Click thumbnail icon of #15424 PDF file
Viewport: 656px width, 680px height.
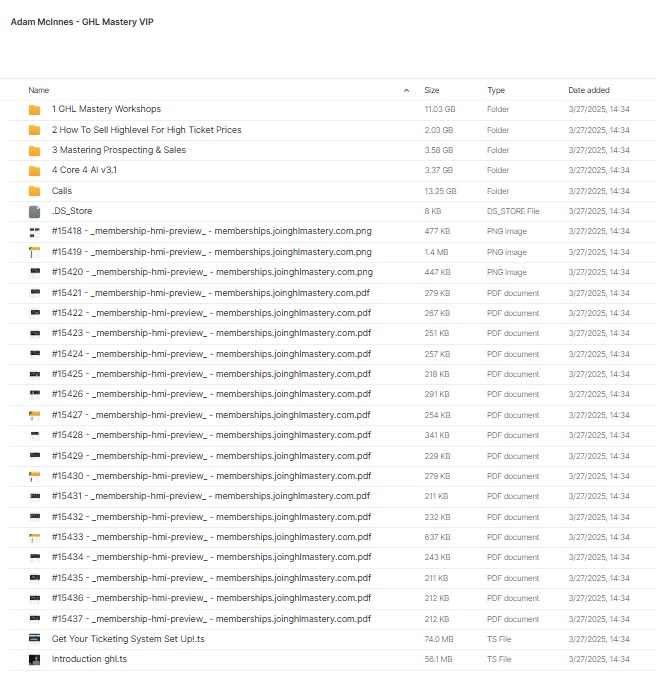point(35,353)
